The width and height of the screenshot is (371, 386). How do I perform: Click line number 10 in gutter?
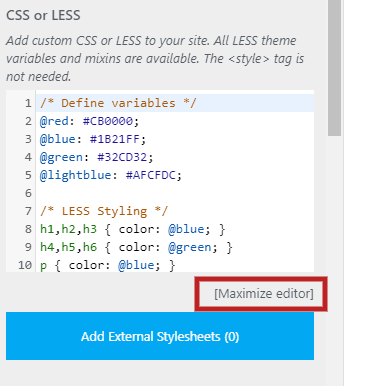(x=25, y=265)
